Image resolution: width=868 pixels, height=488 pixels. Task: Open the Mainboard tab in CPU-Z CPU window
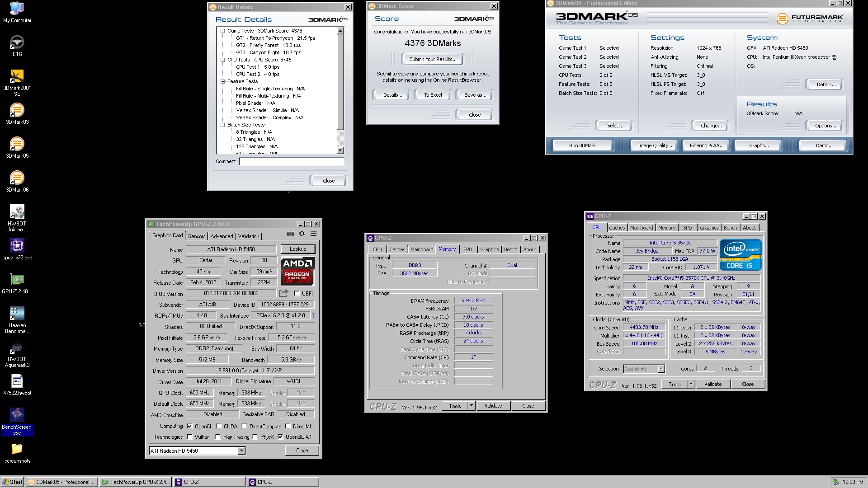(642, 228)
